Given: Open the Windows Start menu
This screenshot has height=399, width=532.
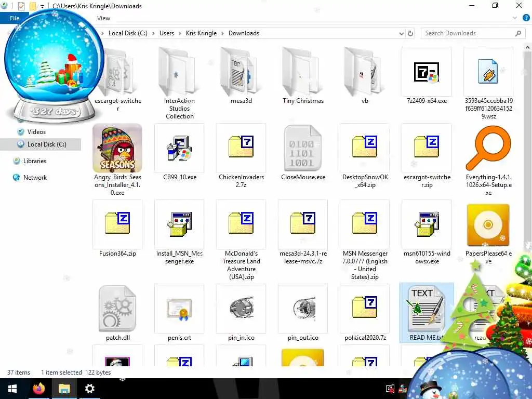Looking at the screenshot, I should click(x=12, y=389).
